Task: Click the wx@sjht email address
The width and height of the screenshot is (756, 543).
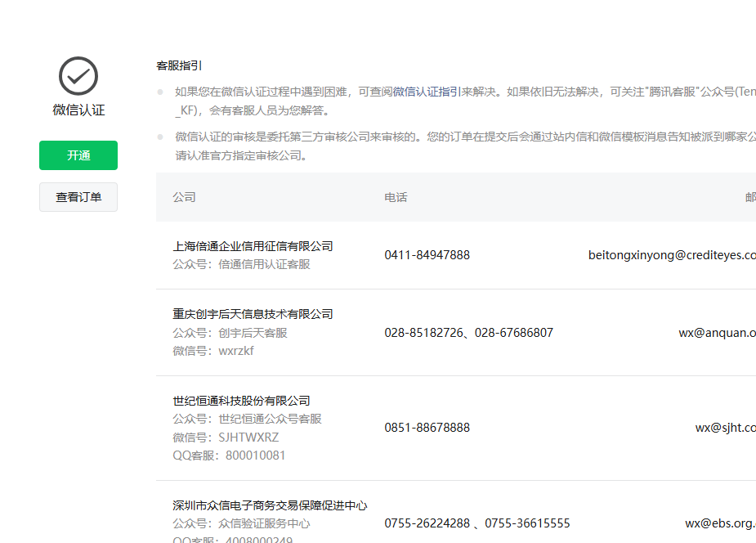Action: (726, 427)
